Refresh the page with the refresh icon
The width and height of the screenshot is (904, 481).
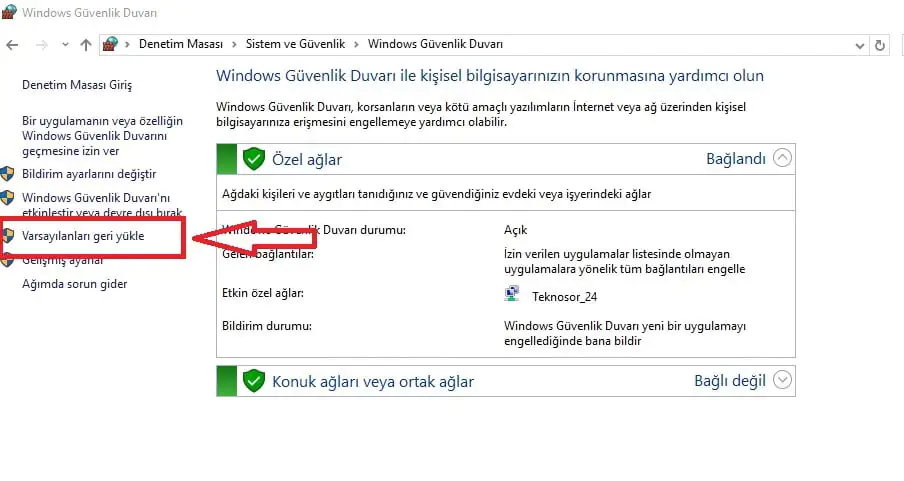click(x=880, y=45)
